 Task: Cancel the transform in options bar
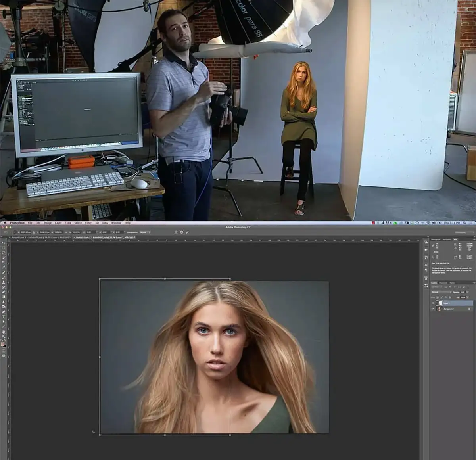pyautogui.click(x=181, y=232)
